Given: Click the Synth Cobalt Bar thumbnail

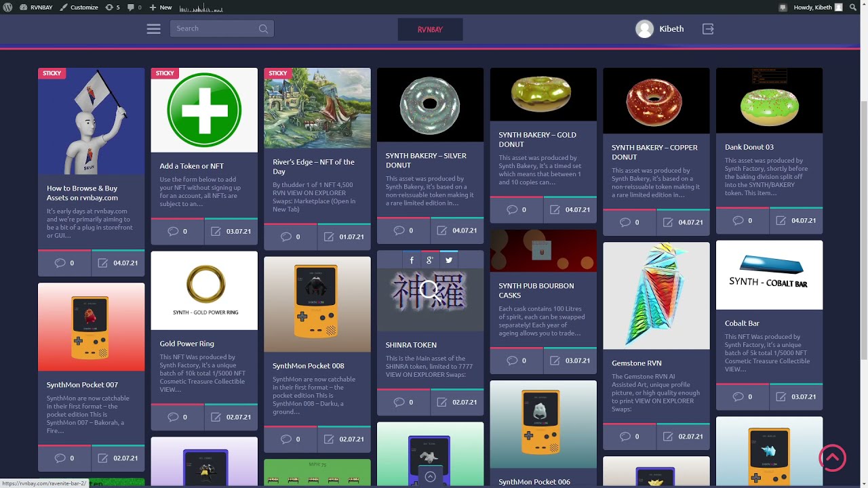Looking at the screenshot, I should pos(769,275).
